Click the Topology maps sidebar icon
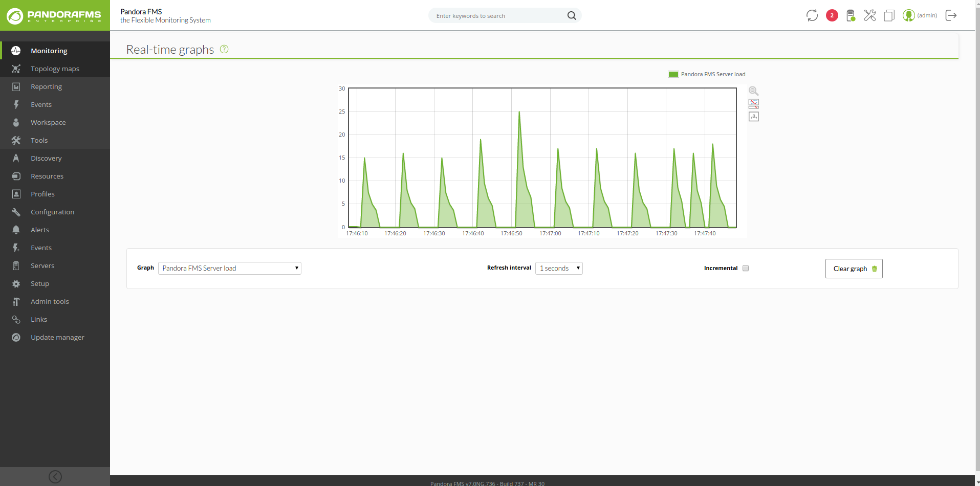Image resolution: width=980 pixels, height=486 pixels. (x=16, y=69)
